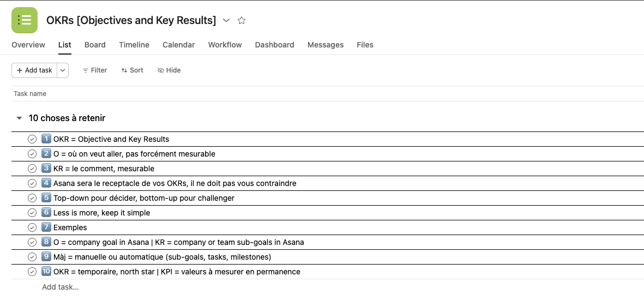This screenshot has height=306, width=644.
Task: Collapse the '10 choses à retenir' section
Action: click(19, 118)
